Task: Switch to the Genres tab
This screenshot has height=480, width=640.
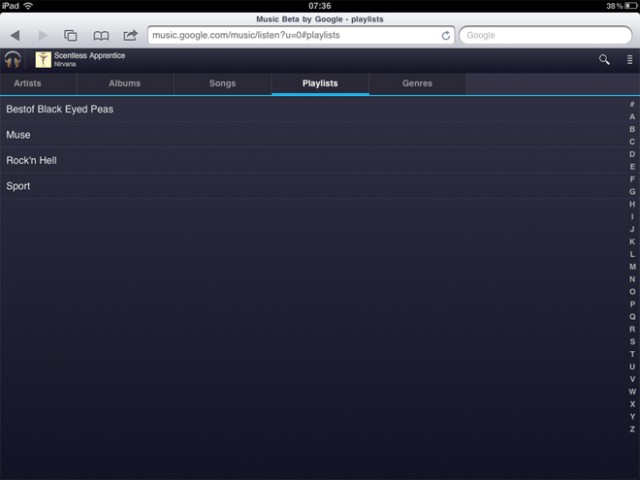Action: pyautogui.click(x=417, y=83)
